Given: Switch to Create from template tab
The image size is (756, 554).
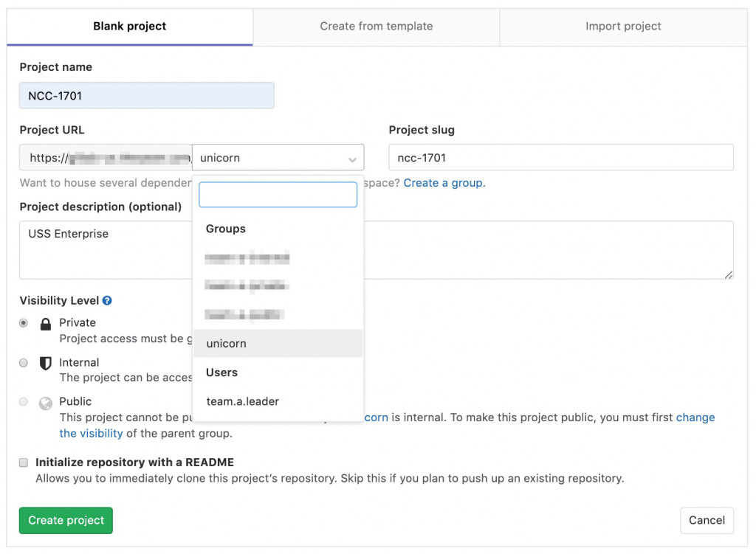Looking at the screenshot, I should (376, 27).
